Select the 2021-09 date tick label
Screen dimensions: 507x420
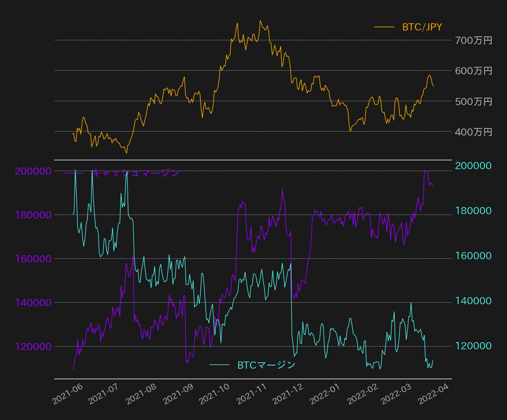pos(178,394)
